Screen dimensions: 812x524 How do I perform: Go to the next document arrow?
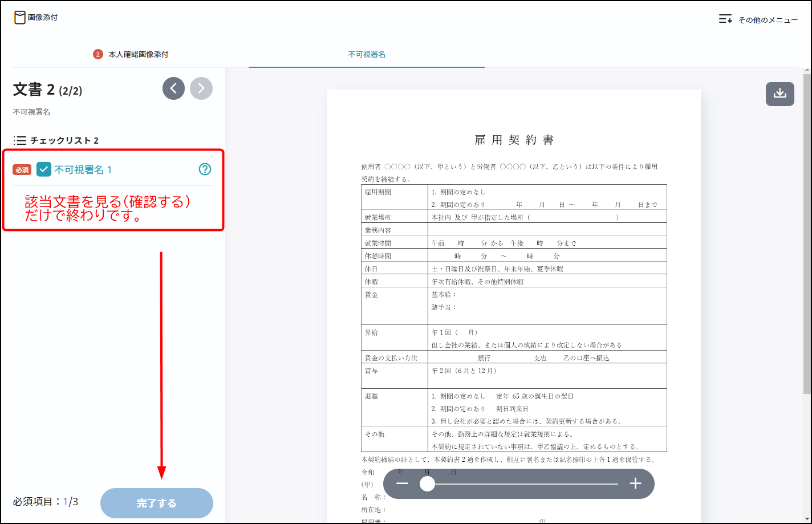click(201, 88)
